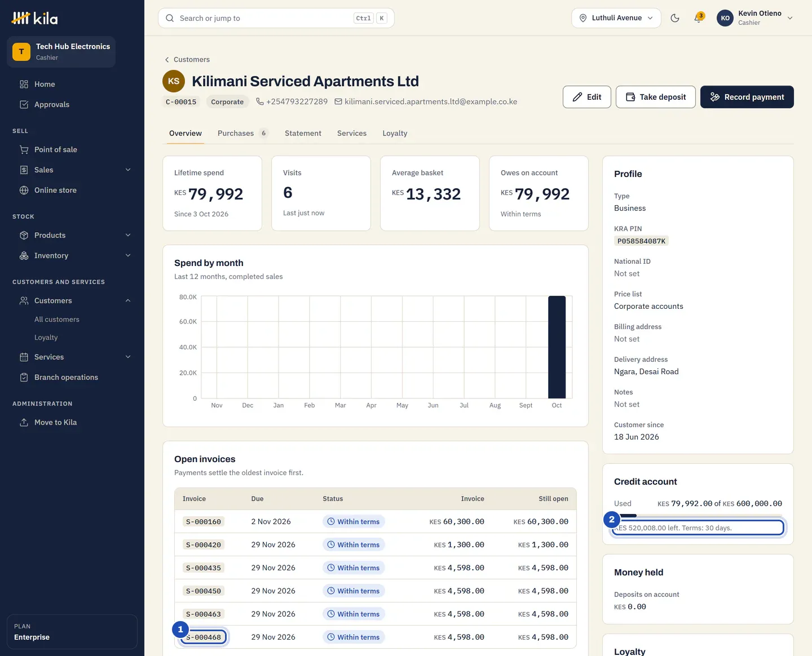Toggle dark mode moon icon
The image size is (812, 656).
pos(674,18)
